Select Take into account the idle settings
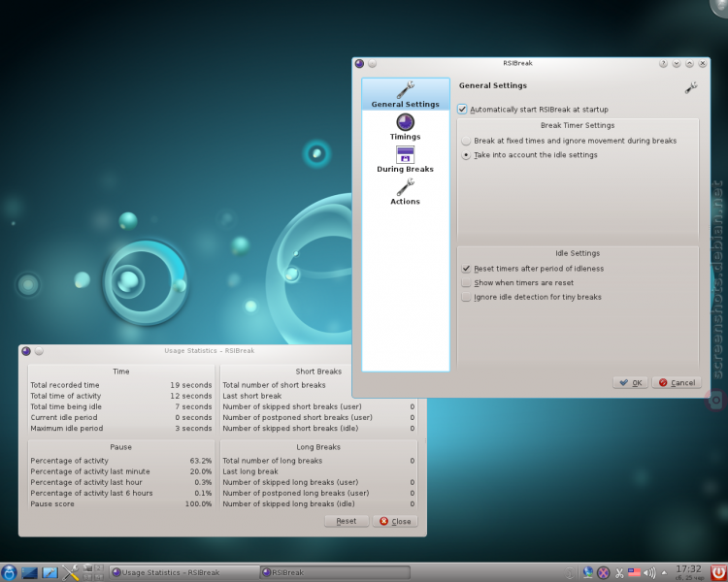Screen dimensions: 728x582 [x=530, y=155]
